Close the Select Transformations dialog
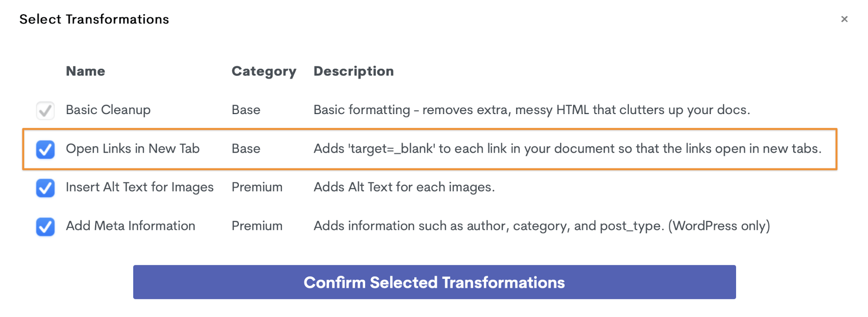 pyautogui.click(x=844, y=19)
